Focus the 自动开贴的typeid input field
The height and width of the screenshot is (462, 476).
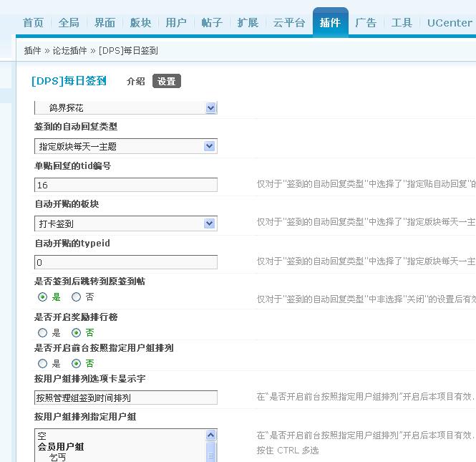(x=126, y=262)
